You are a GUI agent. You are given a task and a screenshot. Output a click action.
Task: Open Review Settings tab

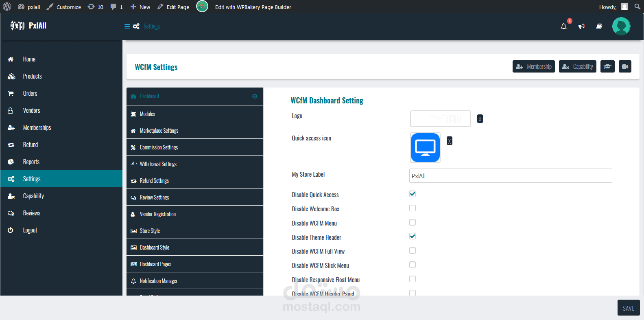(195, 197)
